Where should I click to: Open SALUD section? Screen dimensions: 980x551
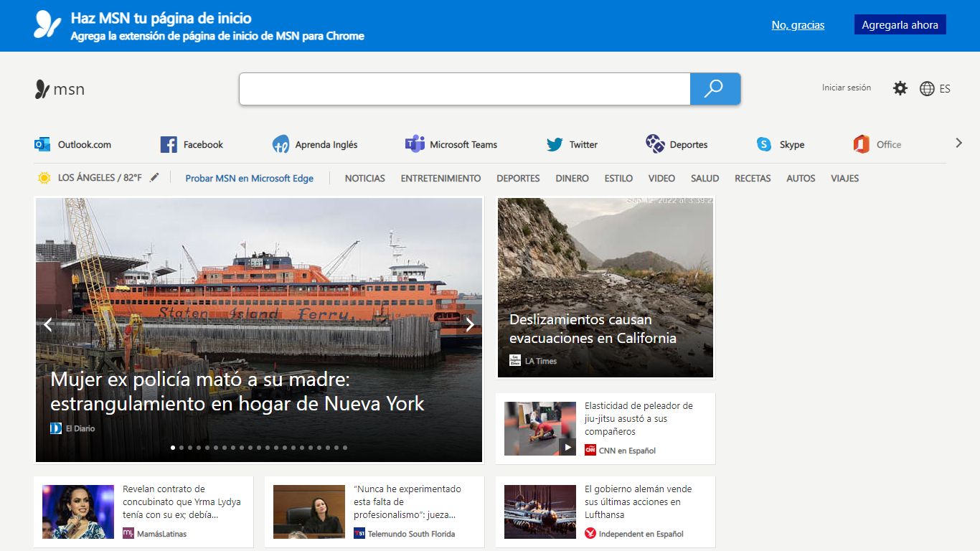pyautogui.click(x=705, y=178)
